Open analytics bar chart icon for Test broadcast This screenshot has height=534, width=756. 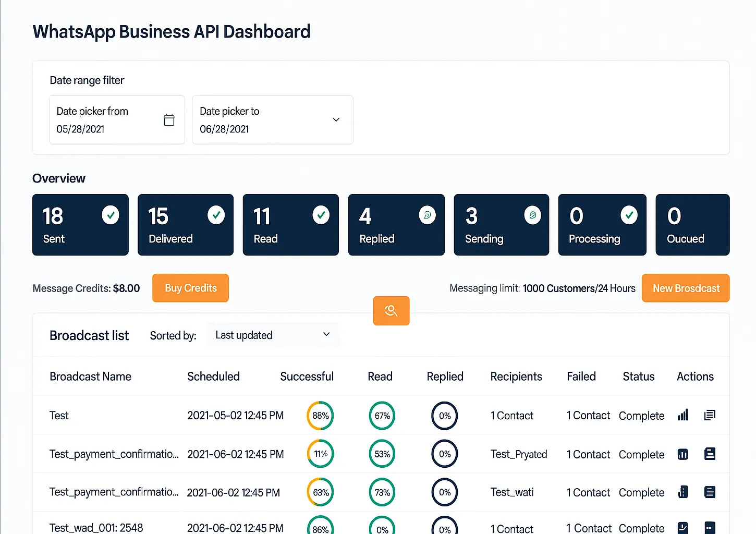pyautogui.click(x=683, y=415)
